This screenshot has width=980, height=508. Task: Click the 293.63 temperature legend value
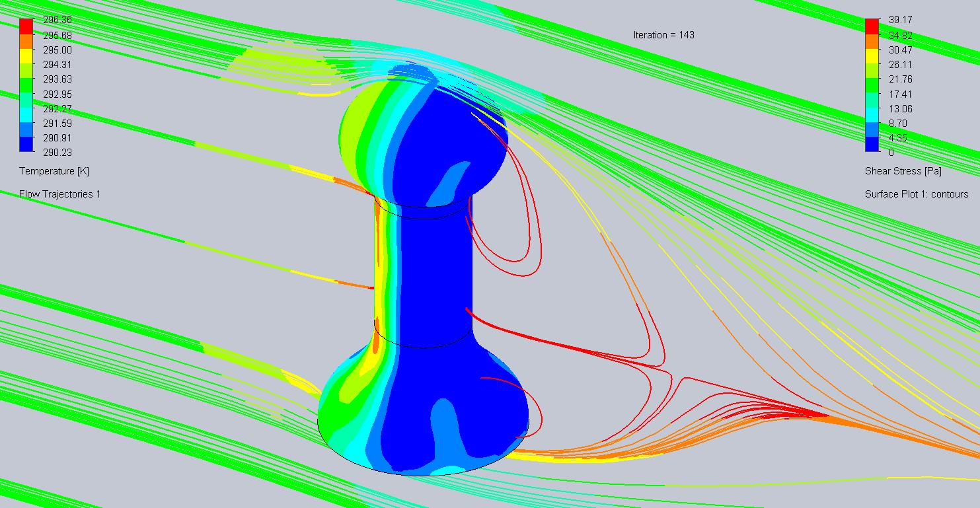point(57,79)
